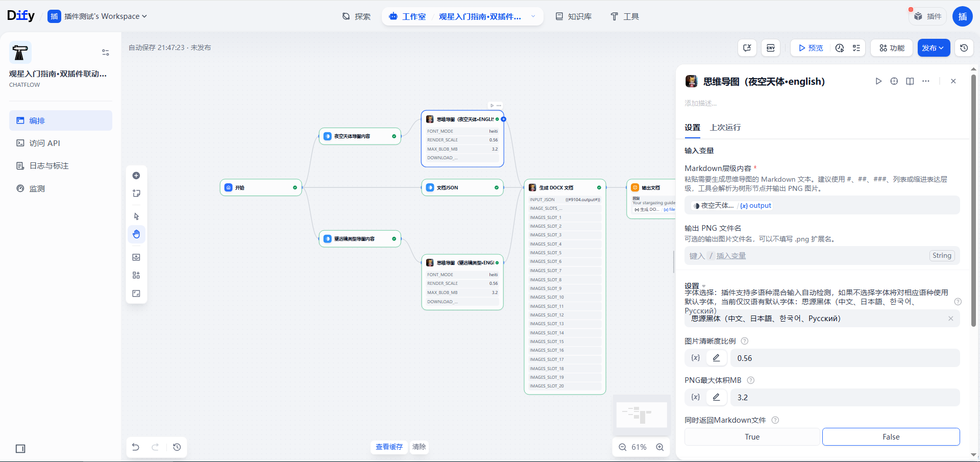Collapse the left sidebar
980x462 pixels.
click(x=20, y=449)
